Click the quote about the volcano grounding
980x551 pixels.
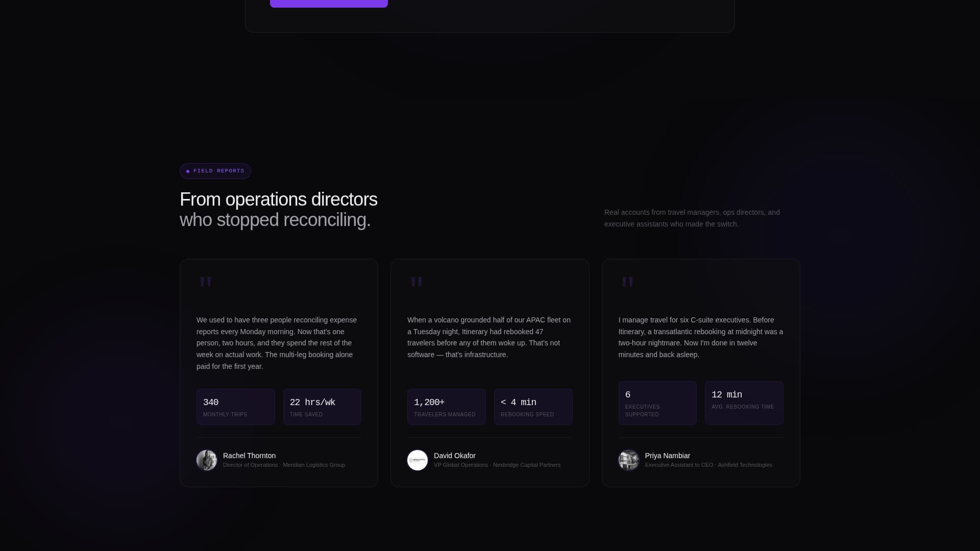point(489,337)
